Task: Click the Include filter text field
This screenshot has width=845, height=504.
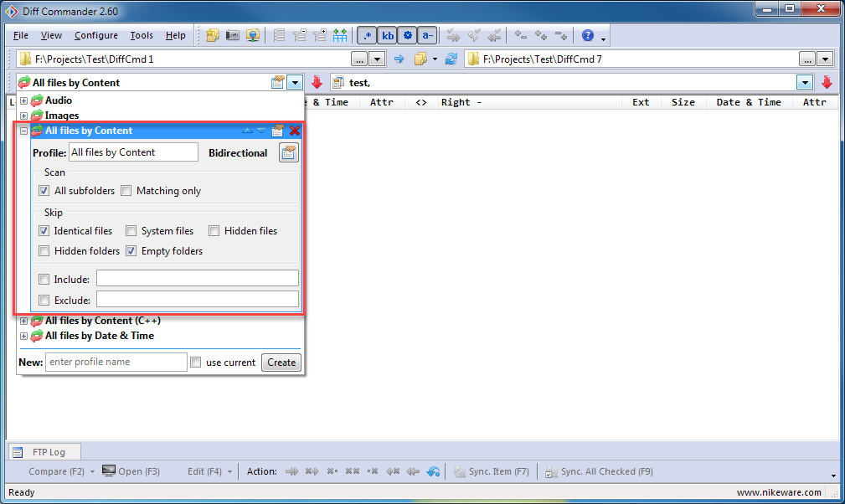Action: [197, 278]
